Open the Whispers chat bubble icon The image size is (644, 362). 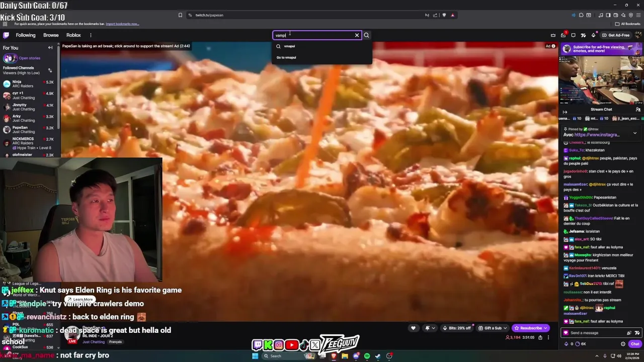573,35
